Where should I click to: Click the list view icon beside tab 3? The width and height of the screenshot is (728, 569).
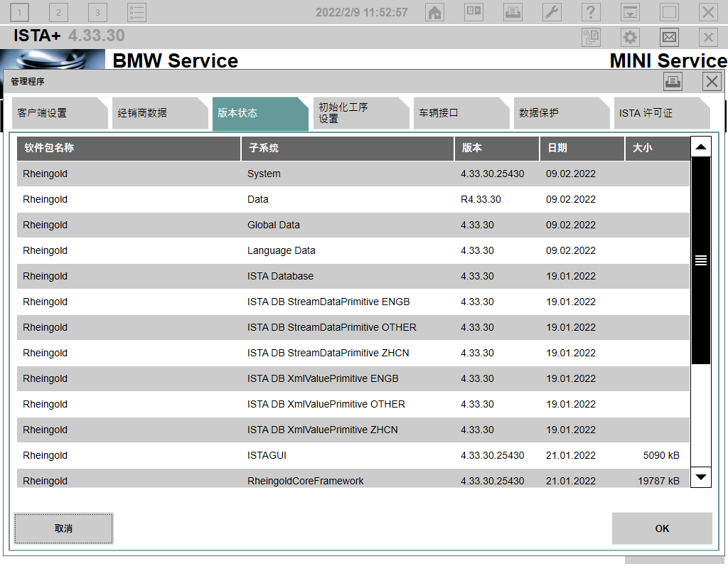click(136, 12)
